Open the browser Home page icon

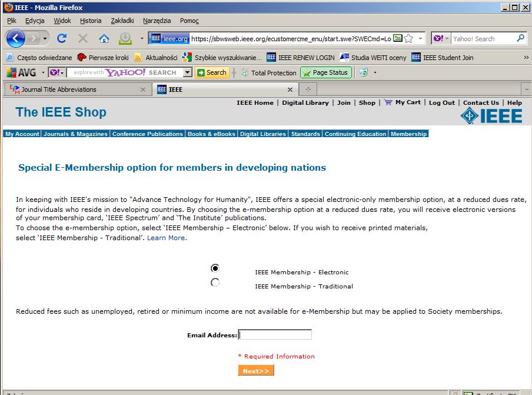pyautogui.click(x=104, y=38)
